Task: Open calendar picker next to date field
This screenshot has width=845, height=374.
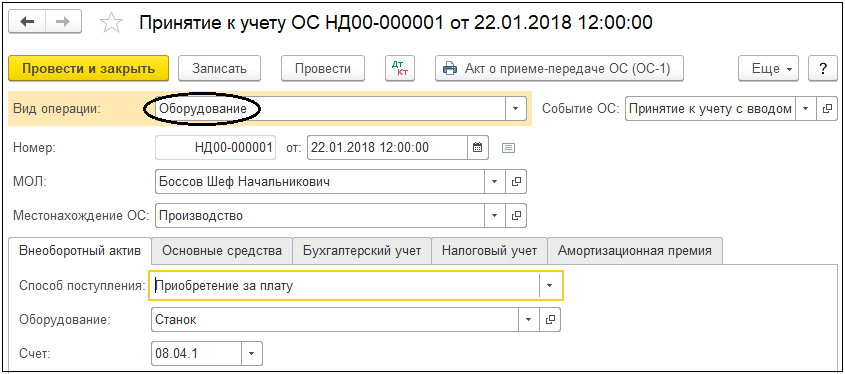Action: click(477, 148)
